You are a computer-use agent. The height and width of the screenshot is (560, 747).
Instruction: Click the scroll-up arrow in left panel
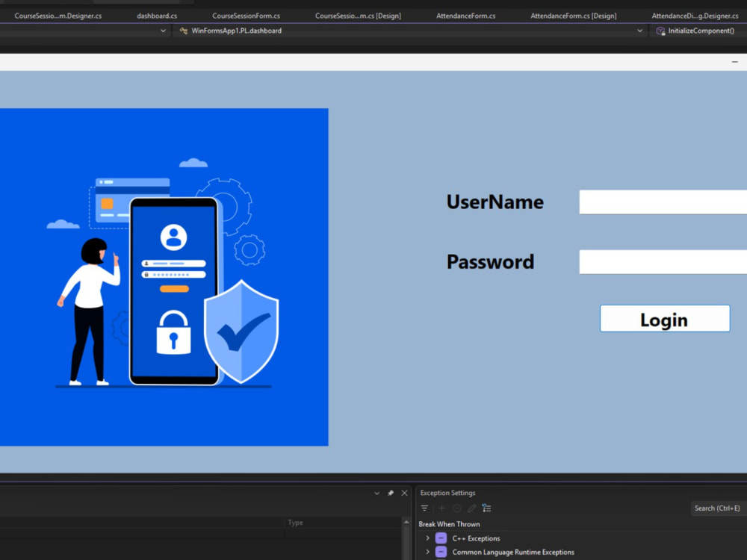tap(406, 523)
